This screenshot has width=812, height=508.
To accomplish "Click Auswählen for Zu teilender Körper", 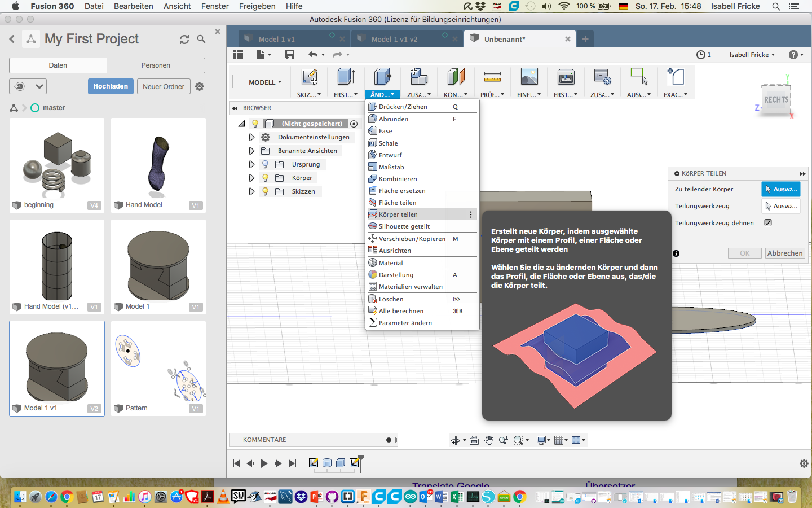I will pyautogui.click(x=781, y=189).
